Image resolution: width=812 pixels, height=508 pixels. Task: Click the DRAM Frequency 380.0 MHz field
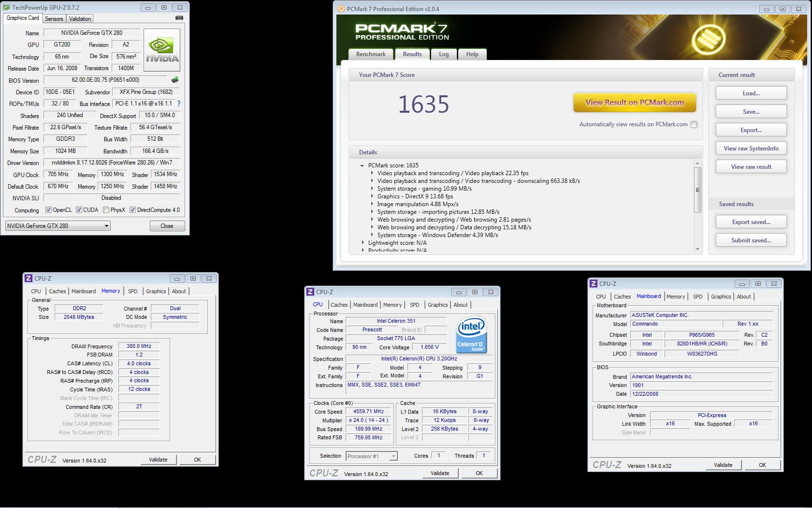click(139, 346)
